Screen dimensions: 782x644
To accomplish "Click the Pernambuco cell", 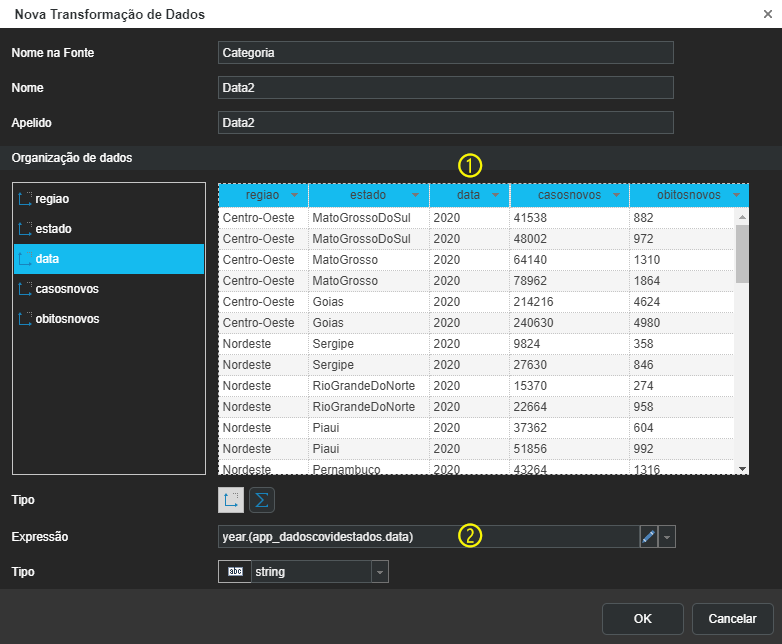I will (x=369, y=467).
